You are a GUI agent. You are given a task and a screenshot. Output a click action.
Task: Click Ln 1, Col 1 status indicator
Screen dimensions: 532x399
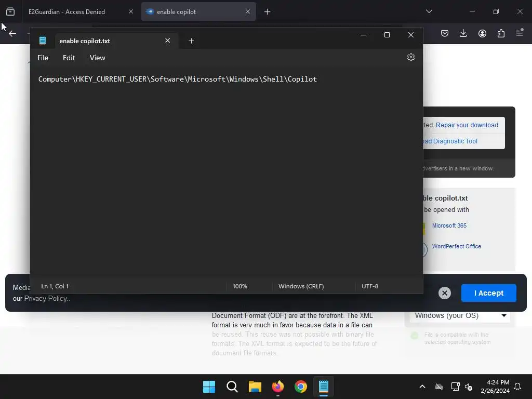55,286
